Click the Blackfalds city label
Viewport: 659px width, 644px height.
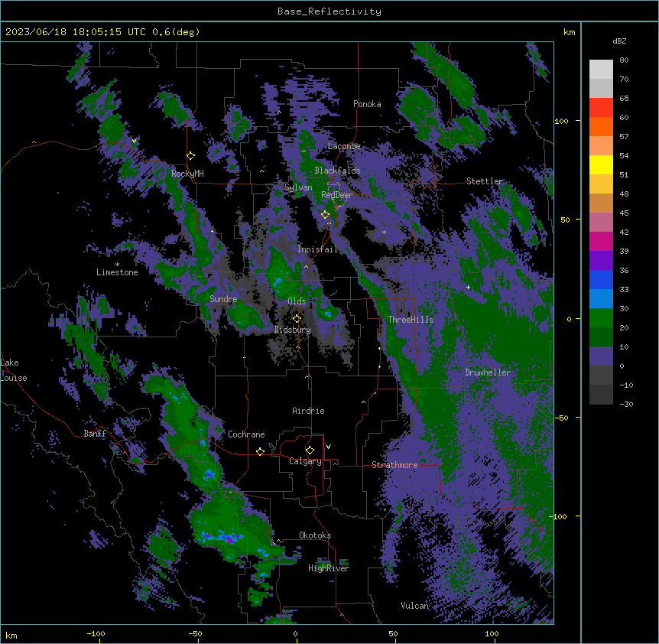click(x=337, y=171)
